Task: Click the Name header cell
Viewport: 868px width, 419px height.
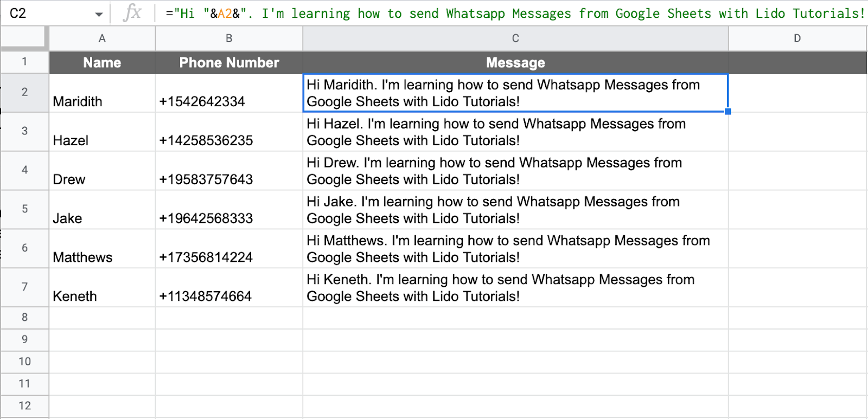Action: tap(102, 63)
